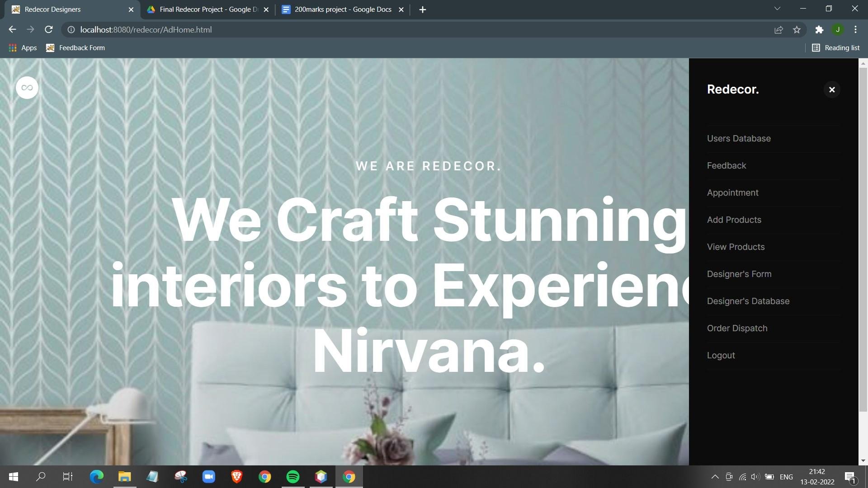Expand the tab search dropdown arrow
This screenshot has width=868, height=488.
point(777,9)
